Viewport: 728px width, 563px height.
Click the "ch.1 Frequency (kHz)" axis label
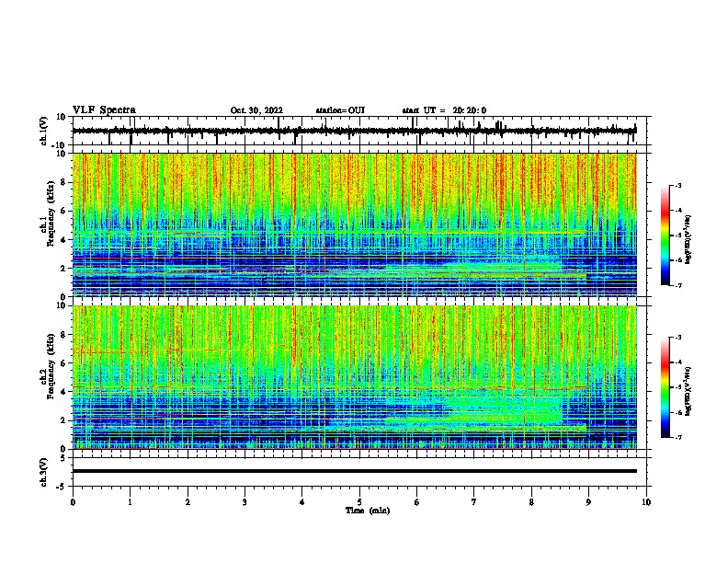pos(47,213)
